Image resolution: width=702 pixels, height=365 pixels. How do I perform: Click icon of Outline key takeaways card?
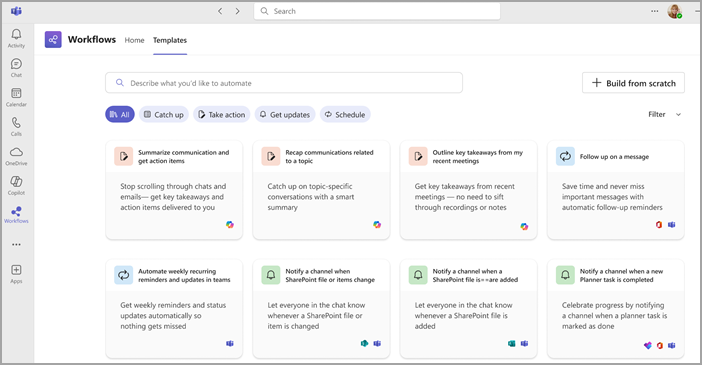pos(418,156)
